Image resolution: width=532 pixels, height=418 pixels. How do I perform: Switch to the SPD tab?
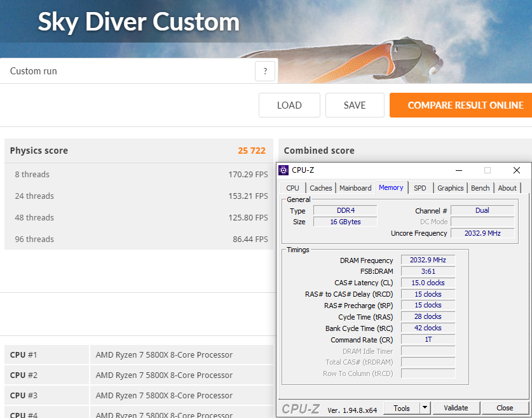pos(420,188)
